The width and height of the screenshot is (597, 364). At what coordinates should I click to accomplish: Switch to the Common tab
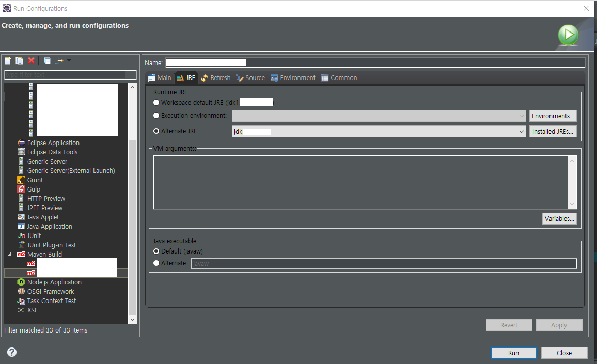339,77
